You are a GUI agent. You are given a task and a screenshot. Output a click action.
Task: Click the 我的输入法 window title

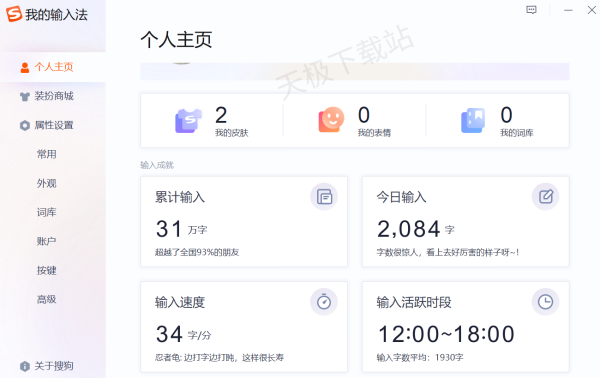pyautogui.click(x=57, y=15)
